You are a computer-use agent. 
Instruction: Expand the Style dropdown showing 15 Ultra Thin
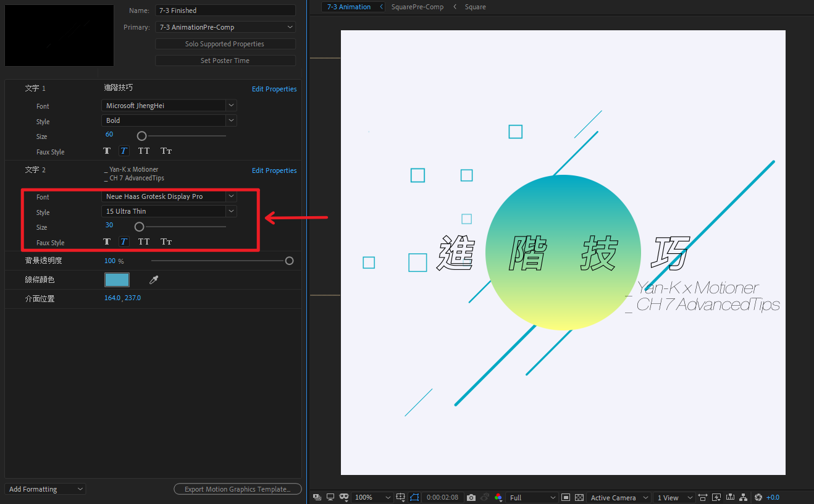tap(169, 211)
